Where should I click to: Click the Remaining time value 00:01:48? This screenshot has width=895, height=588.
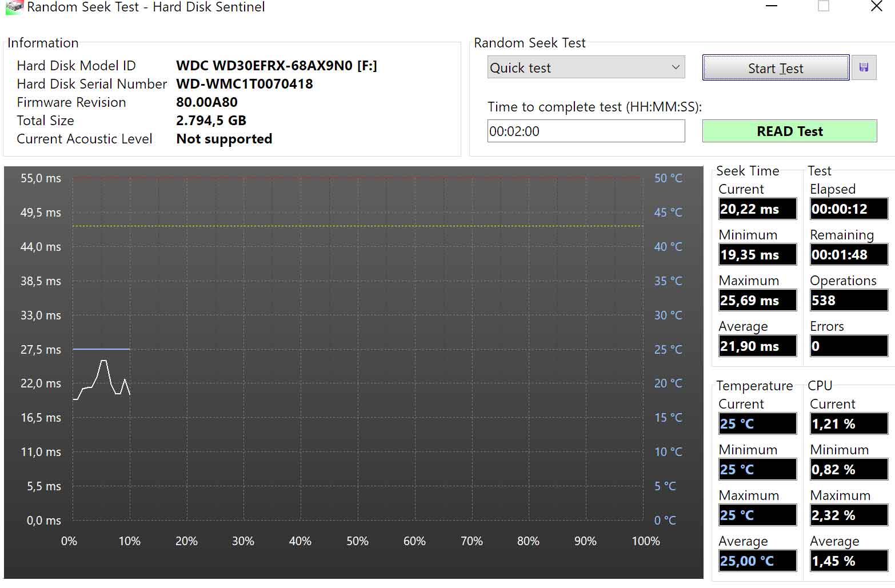click(x=849, y=254)
